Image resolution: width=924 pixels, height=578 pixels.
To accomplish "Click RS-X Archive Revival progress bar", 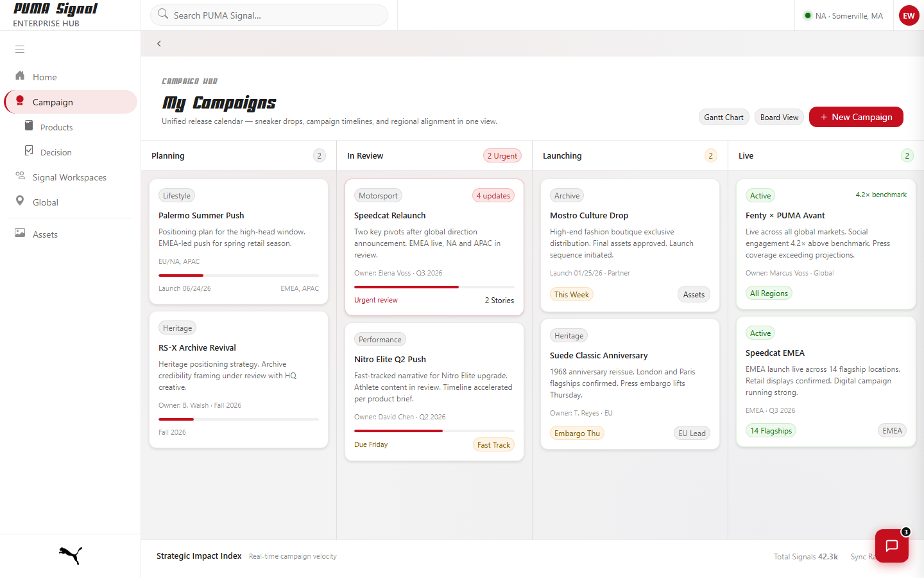I will (x=239, y=419).
